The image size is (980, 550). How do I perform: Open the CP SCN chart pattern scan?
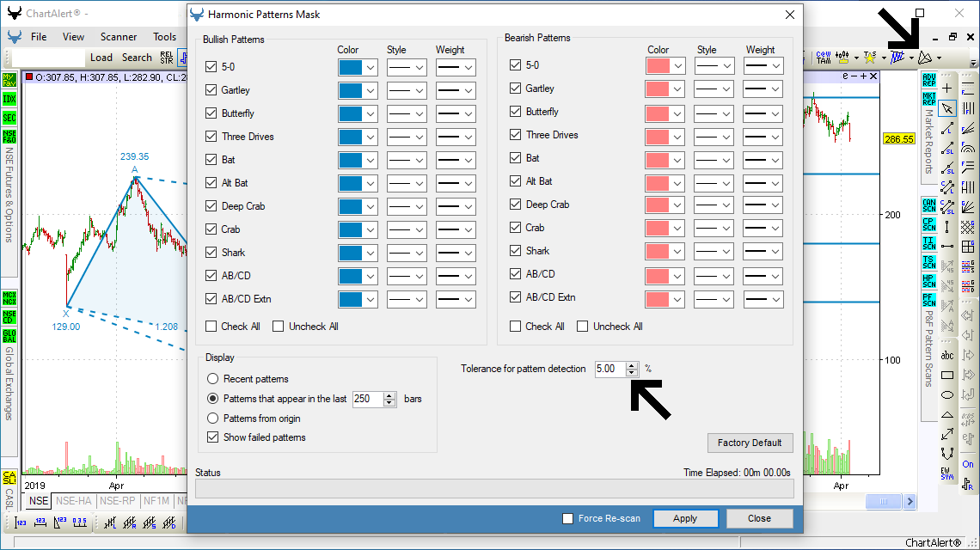(x=928, y=223)
